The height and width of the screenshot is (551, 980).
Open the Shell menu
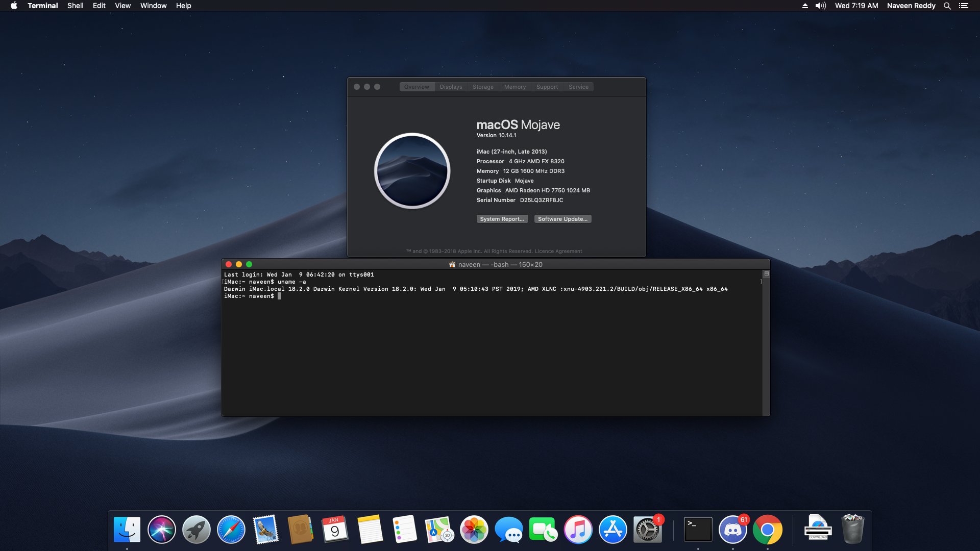(75, 6)
